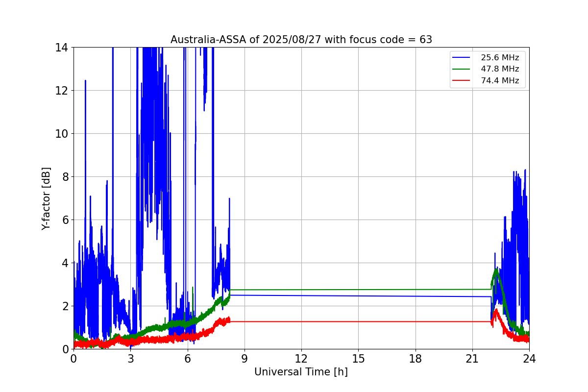The width and height of the screenshot is (588, 392).
Task: Click y-axis tick label 10
Action: (62, 134)
